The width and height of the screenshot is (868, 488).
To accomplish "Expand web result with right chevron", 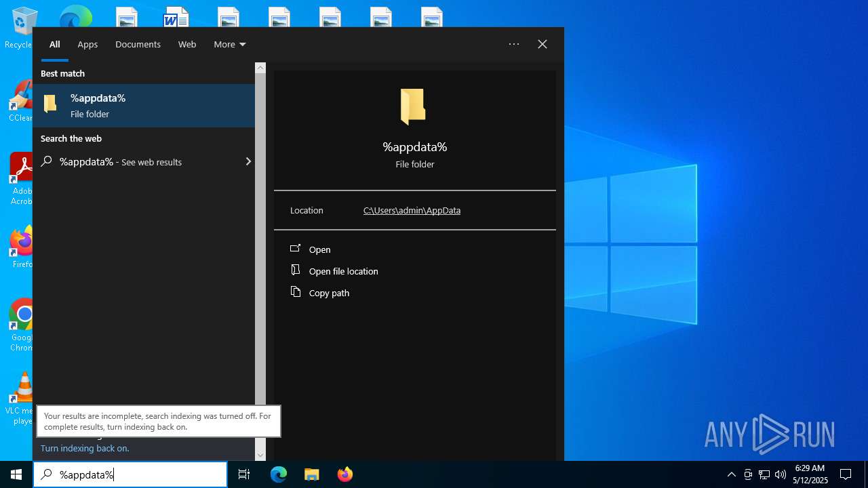I will pyautogui.click(x=248, y=161).
